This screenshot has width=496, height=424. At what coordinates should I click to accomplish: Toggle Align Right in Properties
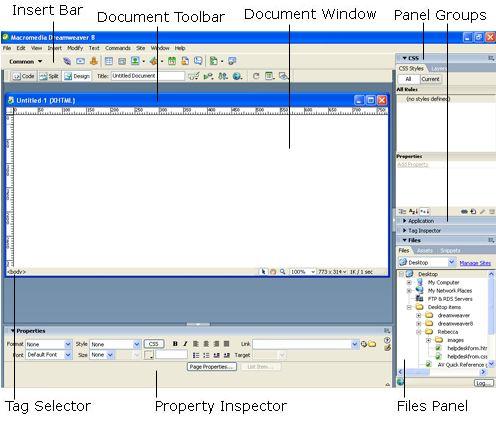point(217,344)
